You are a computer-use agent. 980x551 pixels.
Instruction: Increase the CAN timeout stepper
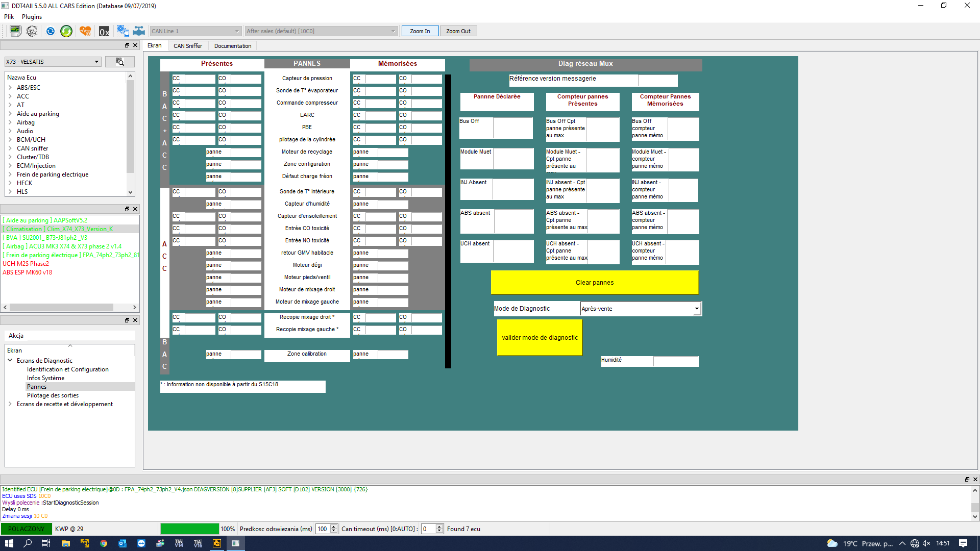(x=439, y=527)
